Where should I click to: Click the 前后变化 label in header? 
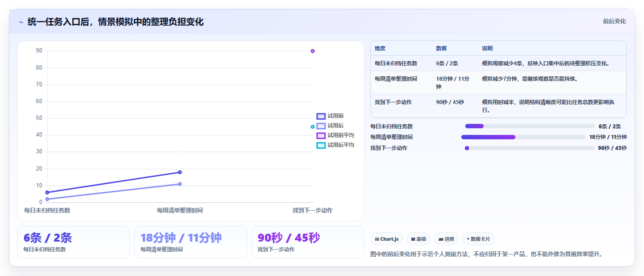614,22
